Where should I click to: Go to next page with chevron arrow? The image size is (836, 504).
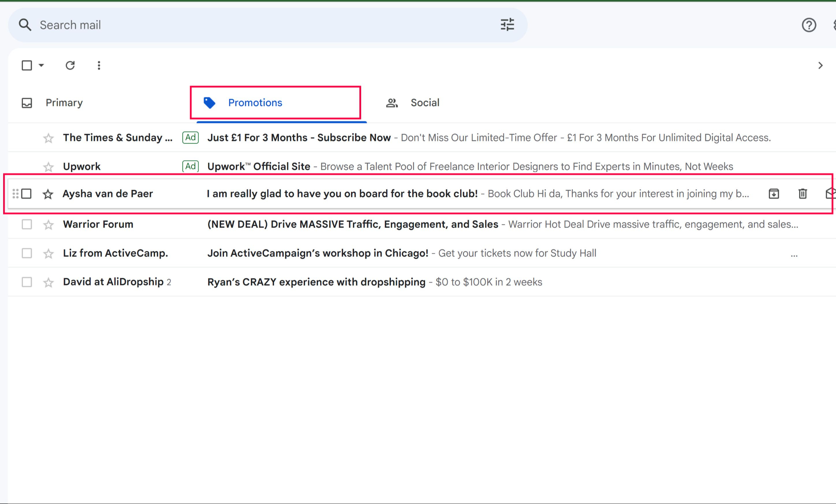point(820,65)
